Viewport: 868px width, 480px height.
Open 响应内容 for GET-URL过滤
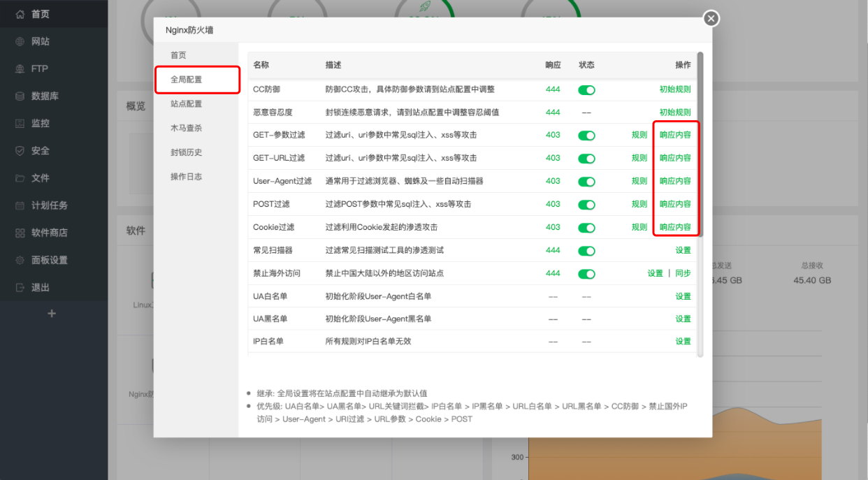[x=675, y=158]
